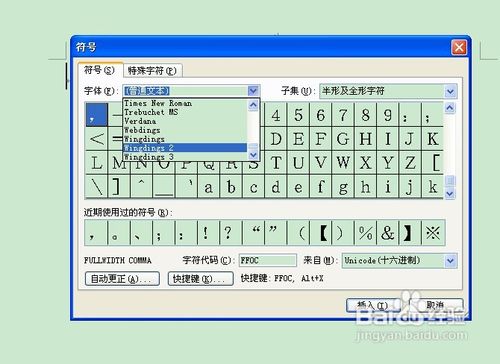Screen dimensions: 500x364
Task: Select the caret ^ in symbol grid
Action: click(141, 187)
